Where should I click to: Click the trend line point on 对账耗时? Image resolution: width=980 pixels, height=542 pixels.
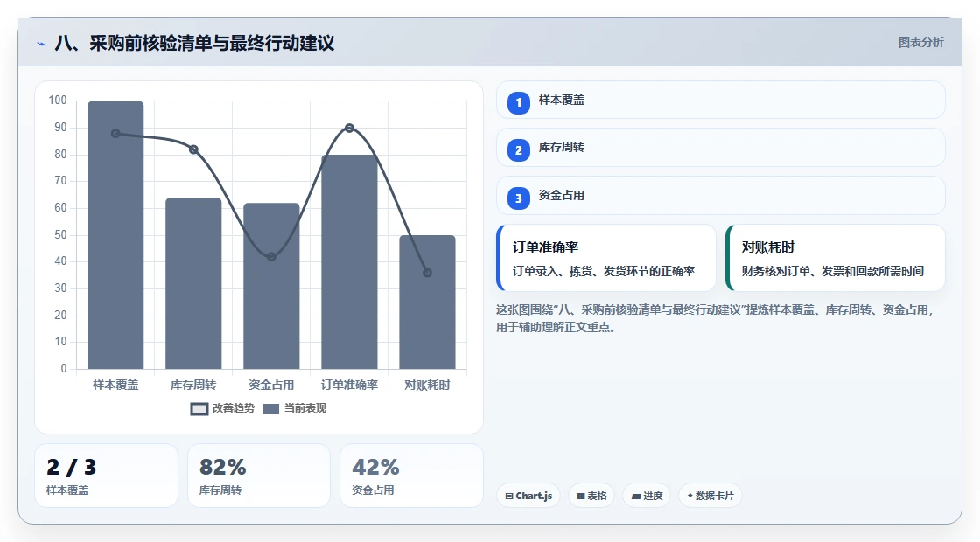tap(428, 273)
